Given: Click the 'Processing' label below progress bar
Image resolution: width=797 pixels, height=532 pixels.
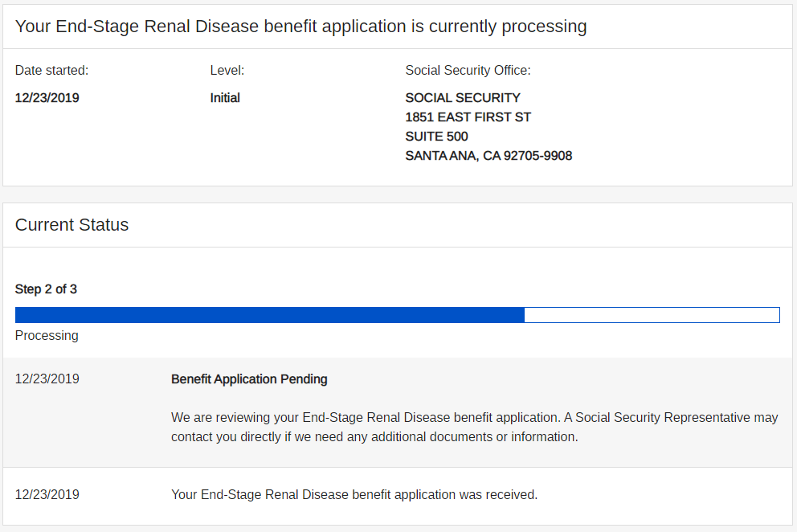Looking at the screenshot, I should [47, 335].
